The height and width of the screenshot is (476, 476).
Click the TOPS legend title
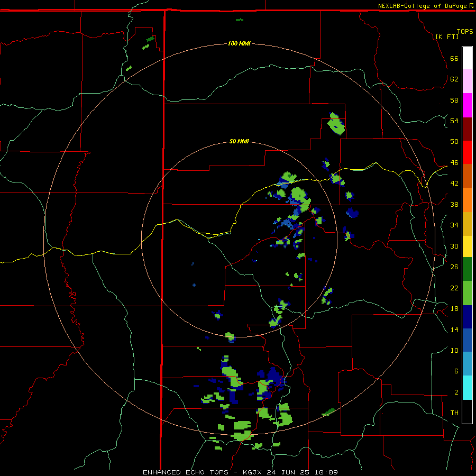tap(465, 31)
